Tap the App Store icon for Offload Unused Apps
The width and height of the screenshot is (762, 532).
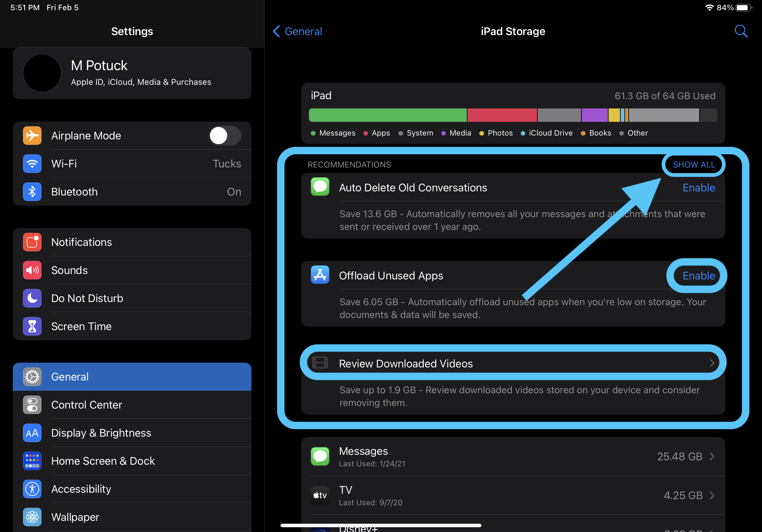pyautogui.click(x=320, y=276)
